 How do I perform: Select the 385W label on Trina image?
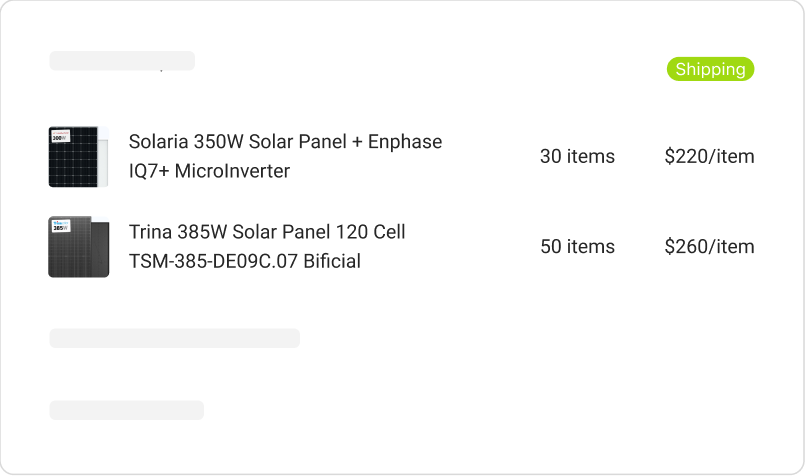tap(61, 226)
